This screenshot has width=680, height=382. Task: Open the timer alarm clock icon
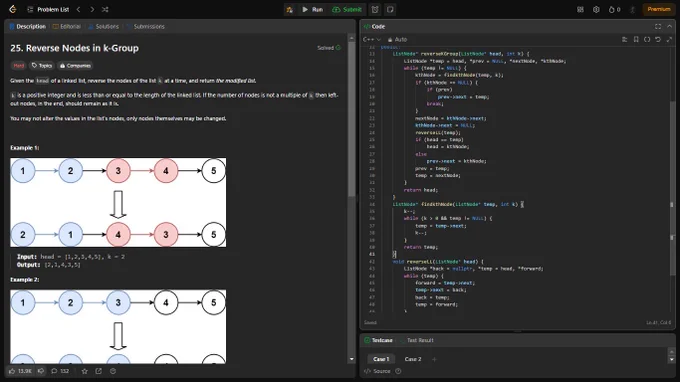click(375, 10)
